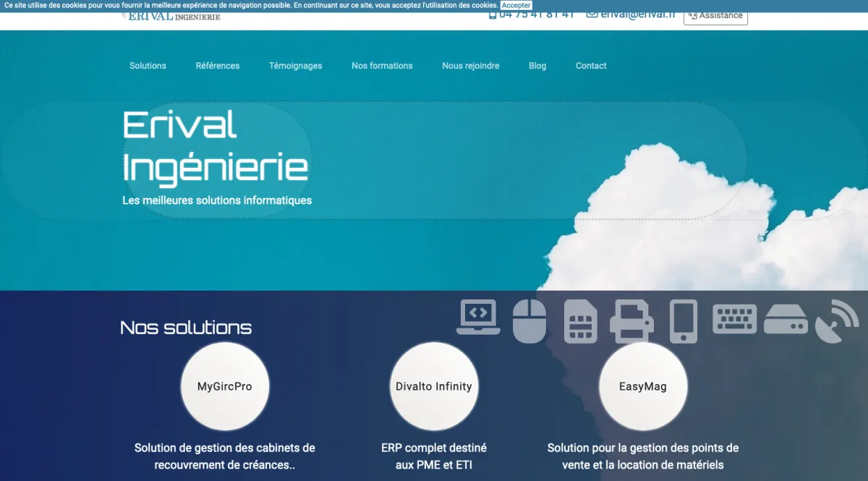Click the Assistance button in header
This screenshot has width=868, height=481.
point(715,16)
